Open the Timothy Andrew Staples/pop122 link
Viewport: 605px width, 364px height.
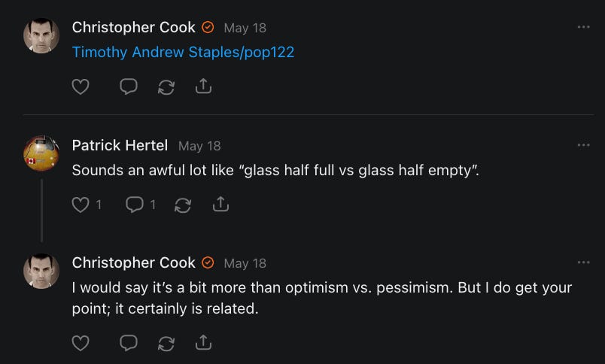coord(183,53)
